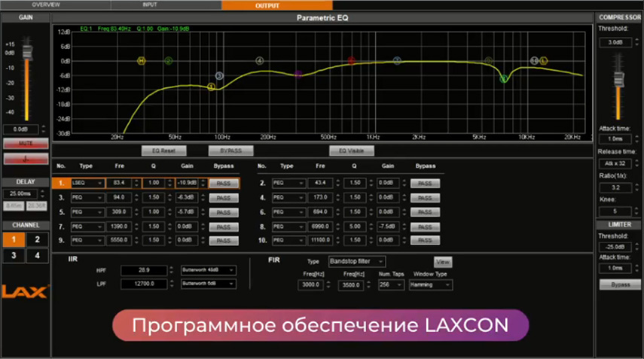The width and height of the screenshot is (644, 359).
Task: Select EQ node 9 near 5KHz
Action: point(488,61)
